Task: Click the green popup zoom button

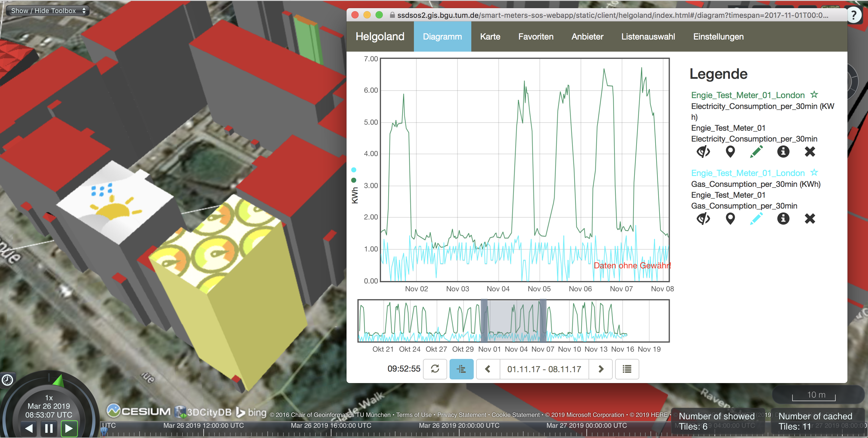Action: [379, 15]
